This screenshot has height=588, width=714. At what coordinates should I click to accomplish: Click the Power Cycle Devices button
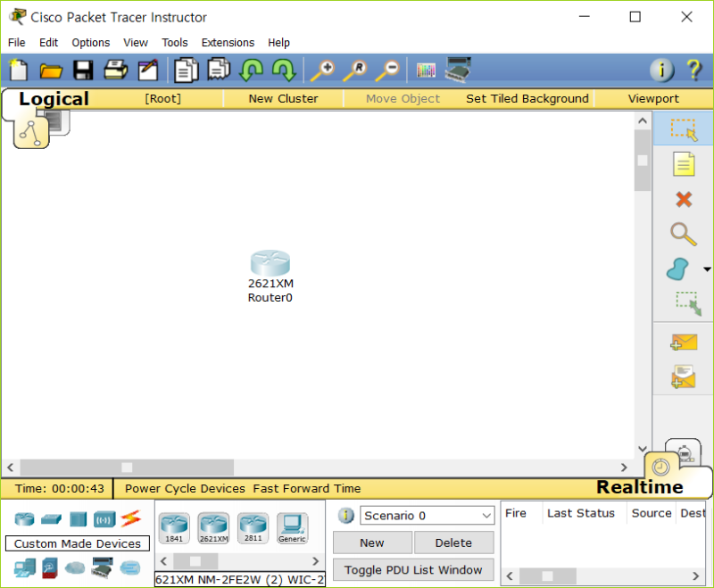pyautogui.click(x=184, y=488)
